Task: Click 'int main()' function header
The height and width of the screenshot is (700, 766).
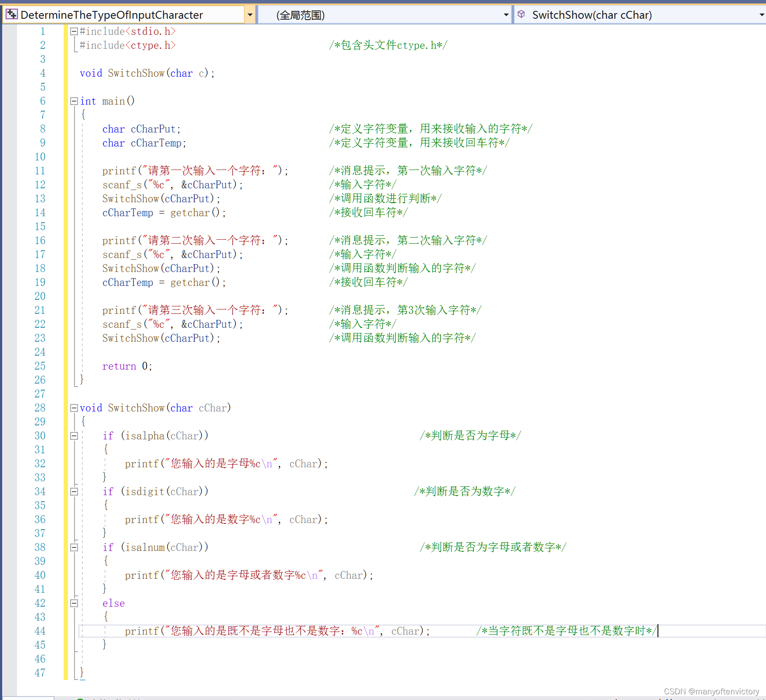Action: coord(107,101)
